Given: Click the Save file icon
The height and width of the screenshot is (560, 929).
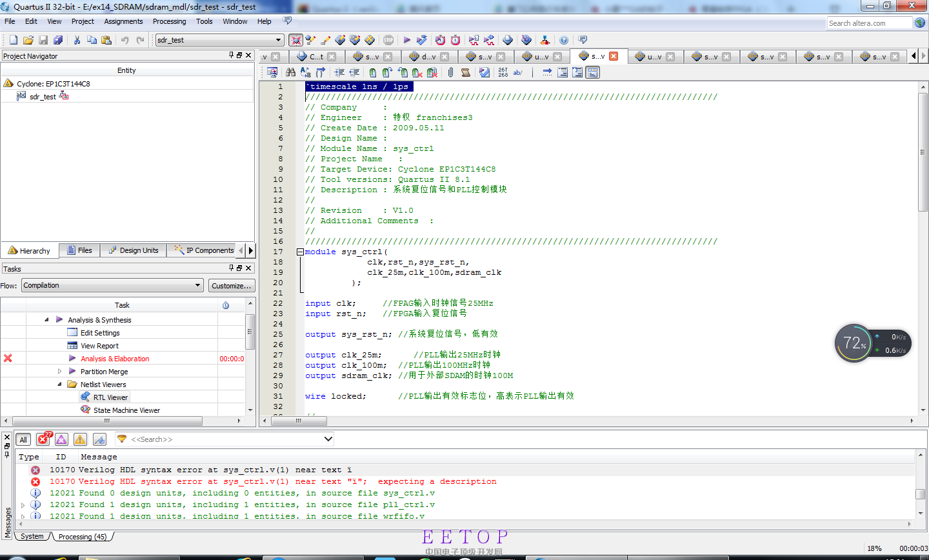Looking at the screenshot, I should coord(43,40).
